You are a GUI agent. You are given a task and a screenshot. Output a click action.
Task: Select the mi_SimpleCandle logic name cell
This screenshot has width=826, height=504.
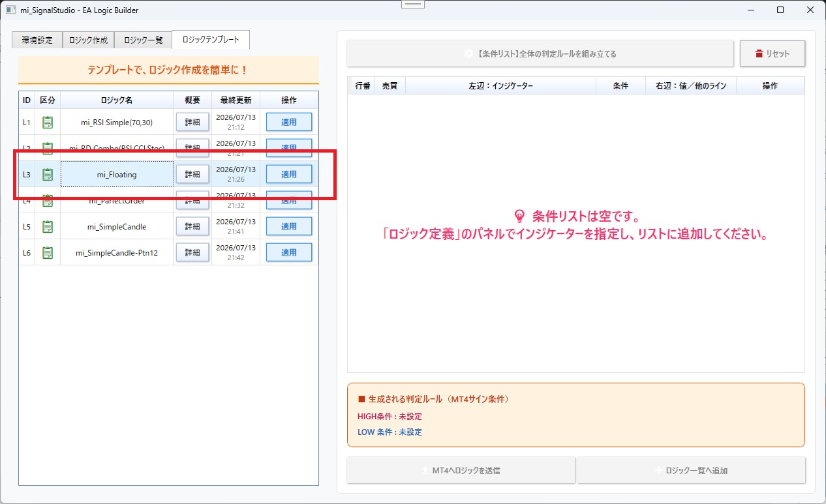tap(117, 226)
